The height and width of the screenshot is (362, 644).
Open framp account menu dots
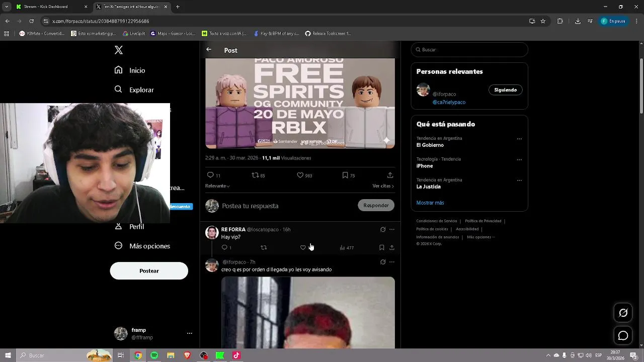click(190, 333)
